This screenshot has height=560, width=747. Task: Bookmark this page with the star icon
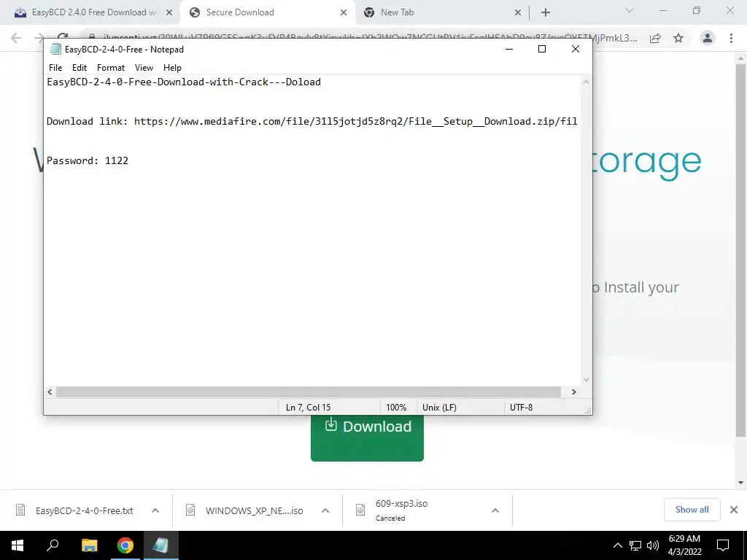click(x=678, y=39)
